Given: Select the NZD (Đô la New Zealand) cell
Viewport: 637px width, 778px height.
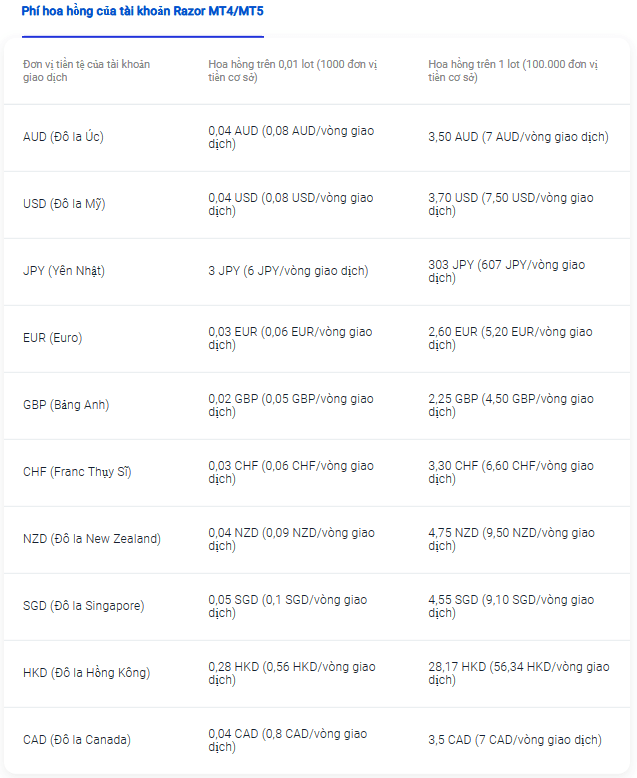Looking at the screenshot, I should pos(92,539).
